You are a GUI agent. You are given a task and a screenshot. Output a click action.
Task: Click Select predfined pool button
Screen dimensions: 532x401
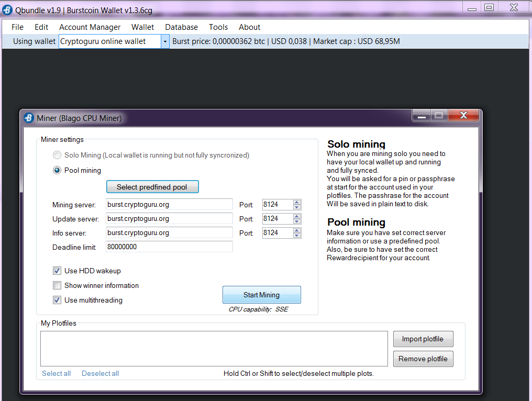tap(152, 186)
